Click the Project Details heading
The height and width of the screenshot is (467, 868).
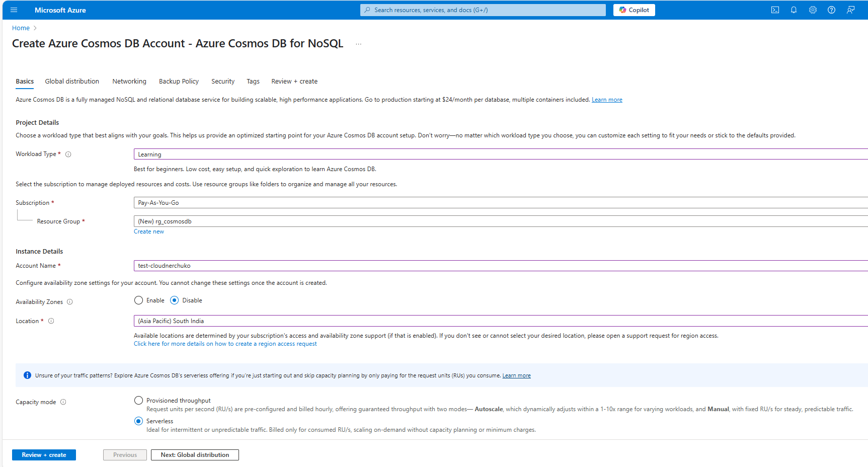coord(37,123)
